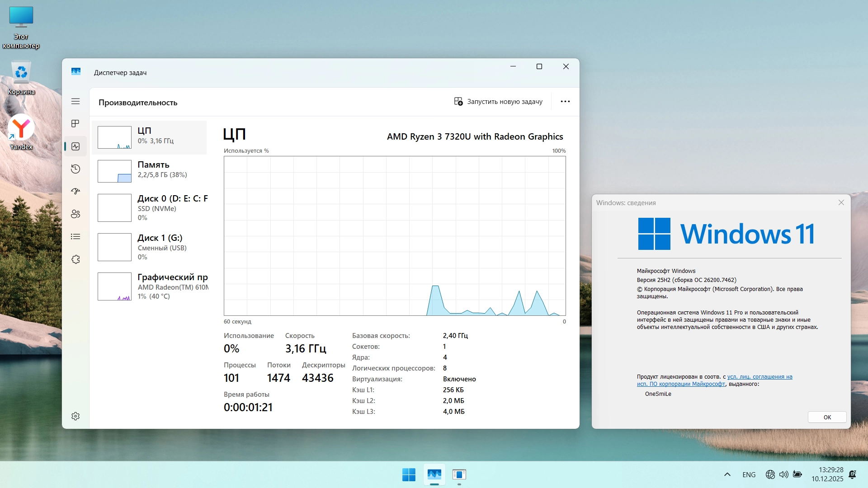868x488 pixels.
Task: Open Task Manager settings gear
Action: (75, 416)
